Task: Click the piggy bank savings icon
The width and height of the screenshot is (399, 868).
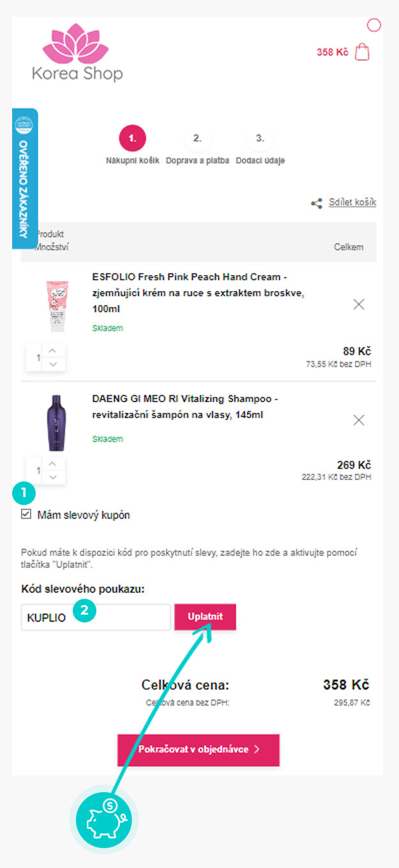Action: [x=103, y=819]
